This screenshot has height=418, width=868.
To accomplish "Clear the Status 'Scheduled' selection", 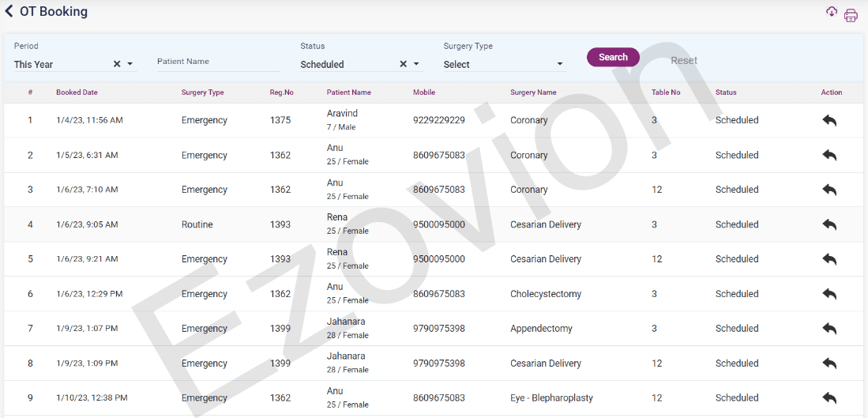I will (x=403, y=65).
